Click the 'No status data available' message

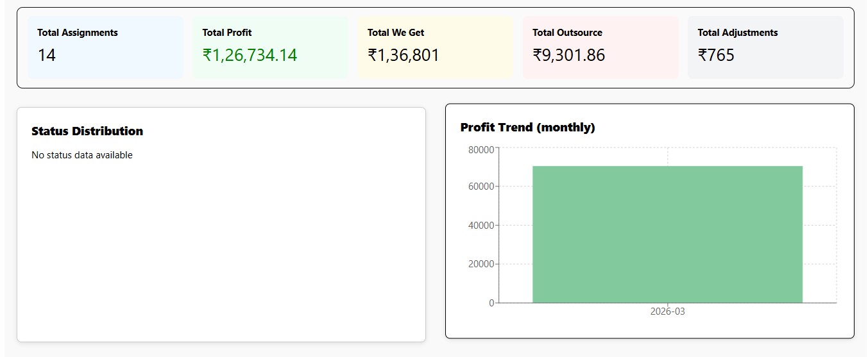click(x=82, y=155)
